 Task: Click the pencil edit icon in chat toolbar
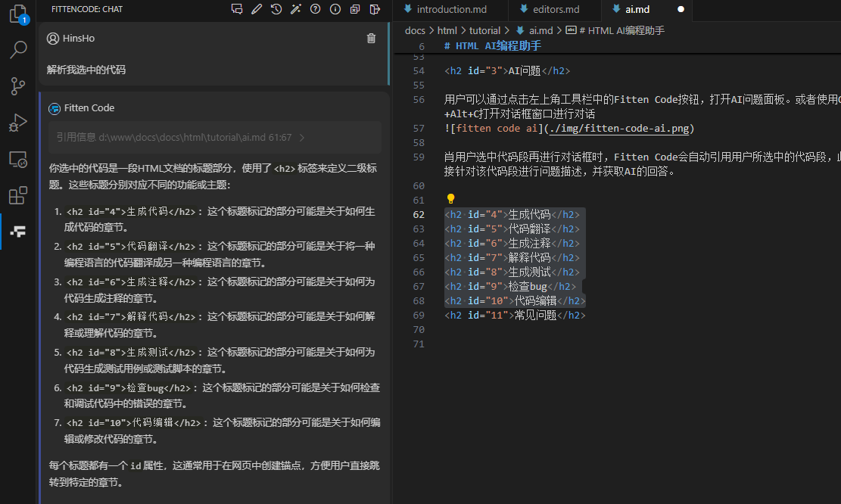257,9
